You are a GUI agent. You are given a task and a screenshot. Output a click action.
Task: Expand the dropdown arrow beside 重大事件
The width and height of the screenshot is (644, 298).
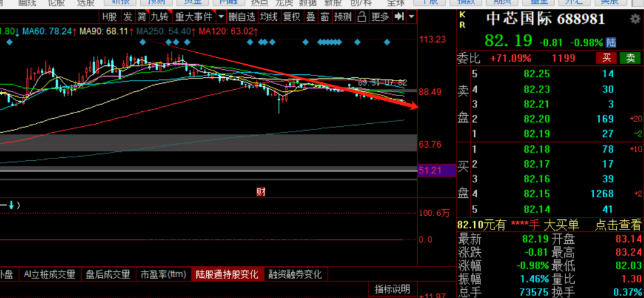click(221, 17)
